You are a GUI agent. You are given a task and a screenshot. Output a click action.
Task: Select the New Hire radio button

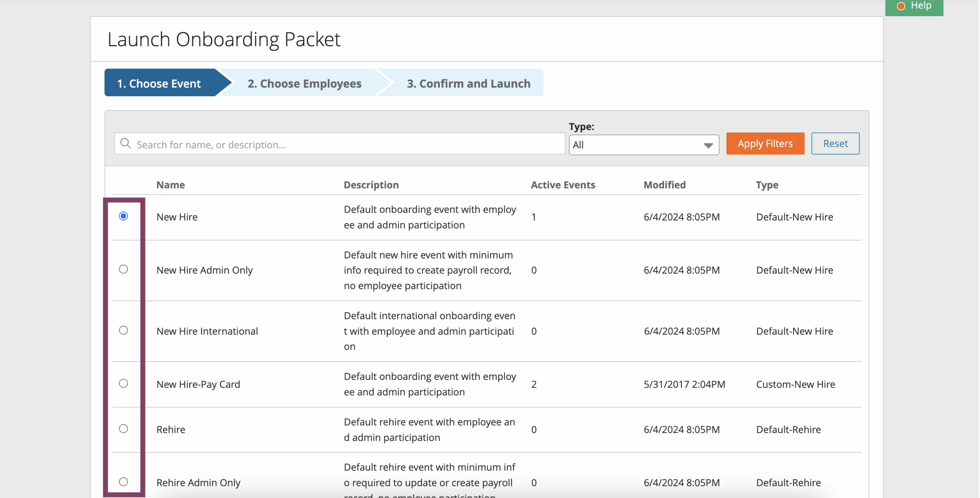point(123,216)
